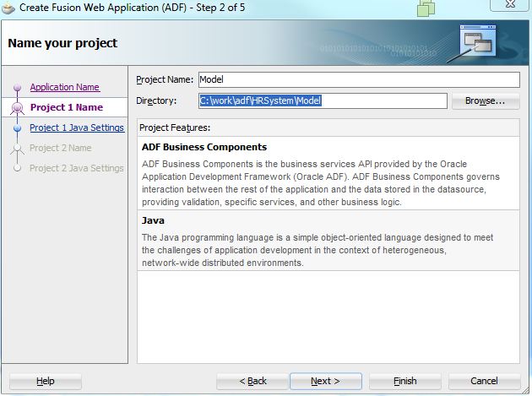The height and width of the screenshot is (396, 532).
Task: Click the Project 2 Name step marker icon
Action: click(17, 149)
